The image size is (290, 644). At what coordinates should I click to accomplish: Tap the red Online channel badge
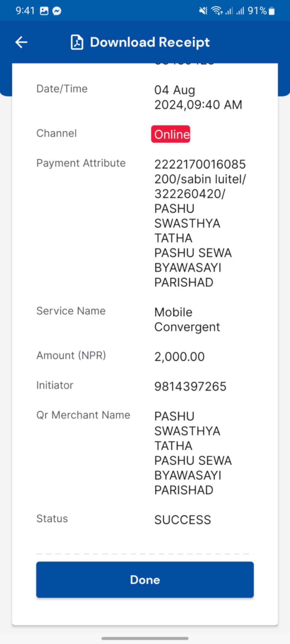[x=171, y=134]
